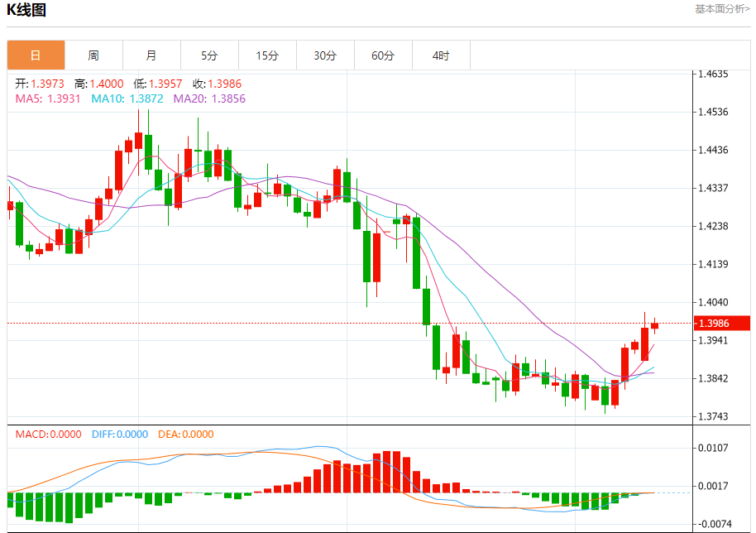This screenshot has width=756, height=533.
Task: Click the 1.4238 price axis label
Action: tap(713, 226)
